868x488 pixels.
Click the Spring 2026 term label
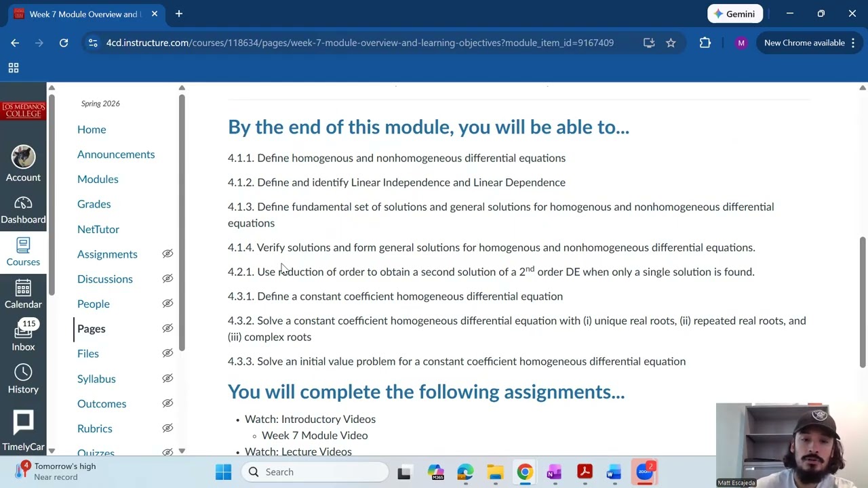tap(100, 104)
